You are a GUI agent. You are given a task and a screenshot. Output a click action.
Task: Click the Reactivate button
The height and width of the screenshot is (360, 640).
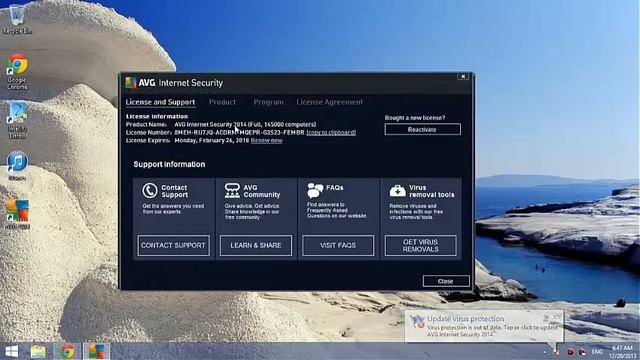(x=422, y=129)
